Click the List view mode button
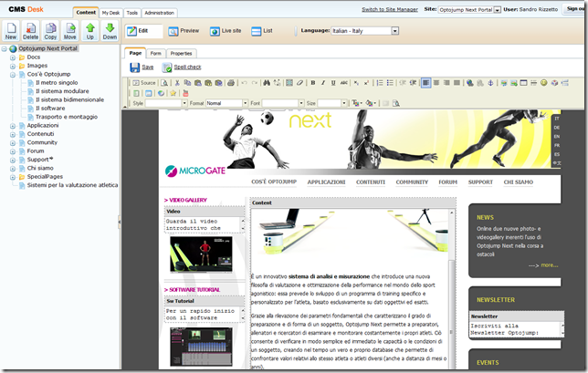 (262, 31)
